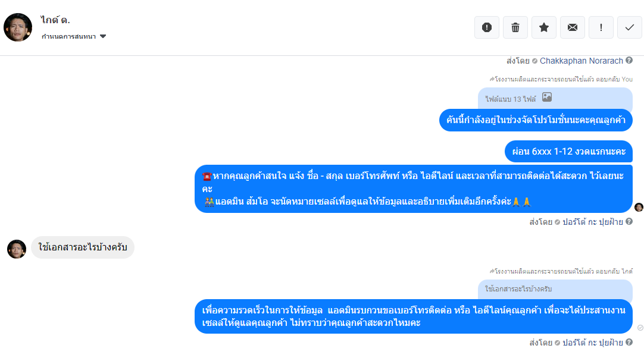The image size is (644, 361).
Task: Click small seen avatar beside admin message
Action: (x=639, y=207)
